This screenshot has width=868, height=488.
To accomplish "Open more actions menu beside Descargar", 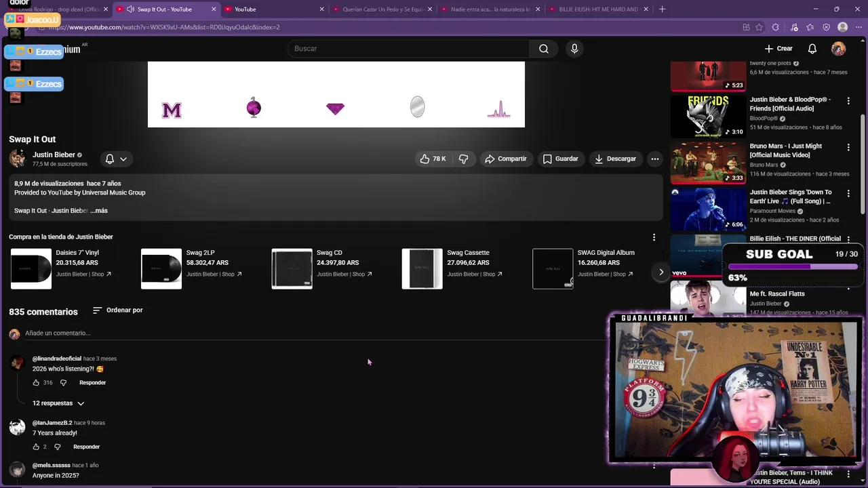I will (x=654, y=159).
